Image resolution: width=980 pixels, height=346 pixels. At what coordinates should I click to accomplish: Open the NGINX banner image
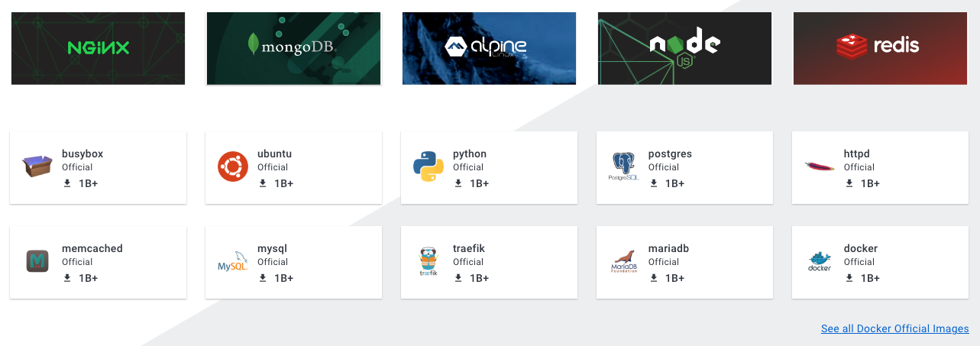98,48
